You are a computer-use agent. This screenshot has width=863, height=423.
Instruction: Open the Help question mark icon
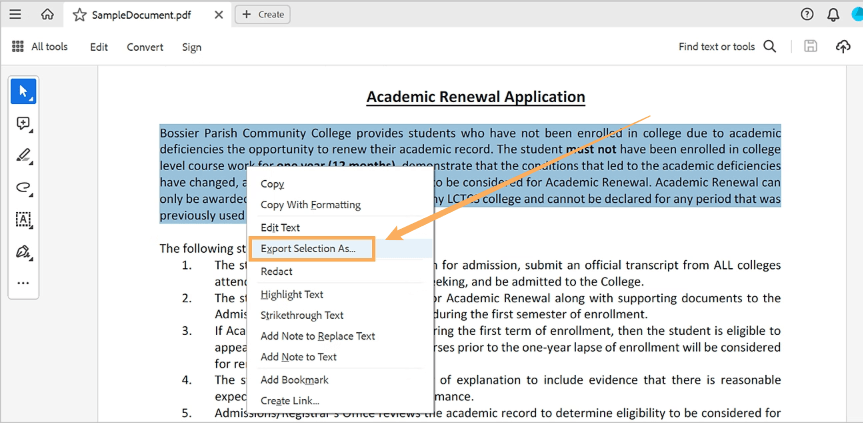point(807,15)
